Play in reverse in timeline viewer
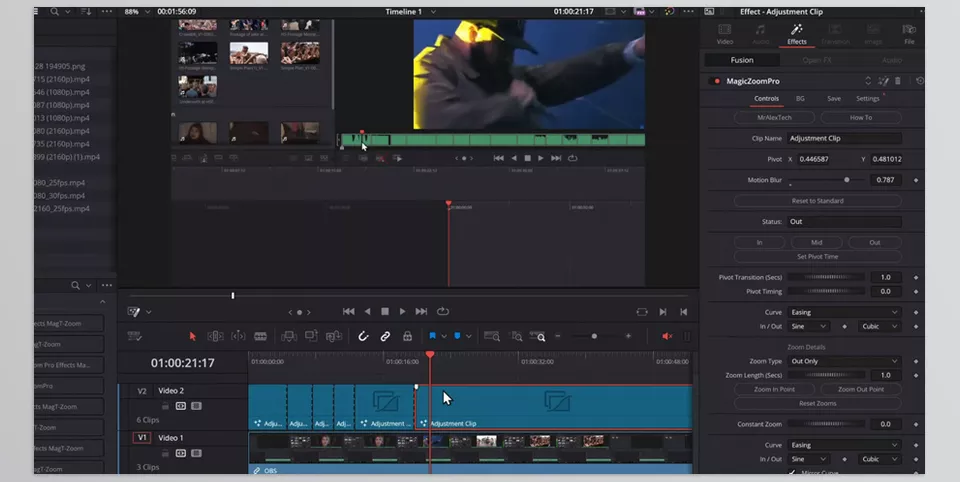Viewport: 960px width, 482px height. [x=367, y=312]
